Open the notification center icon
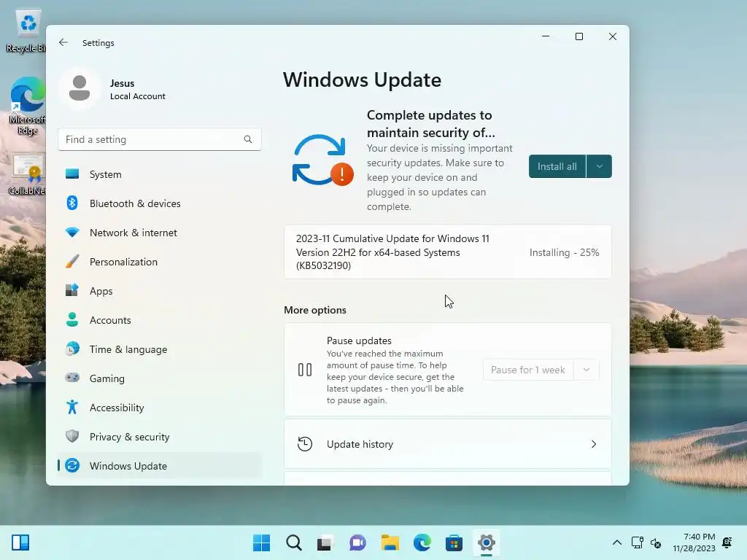The height and width of the screenshot is (560, 747). [x=727, y=542]
